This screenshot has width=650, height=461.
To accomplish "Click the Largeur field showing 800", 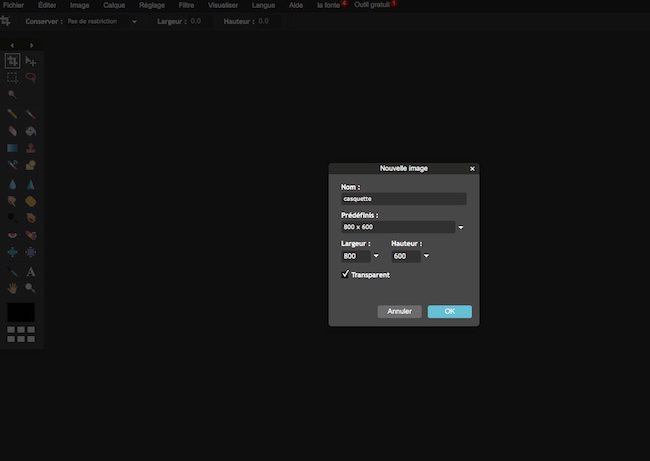I will 356,256.
